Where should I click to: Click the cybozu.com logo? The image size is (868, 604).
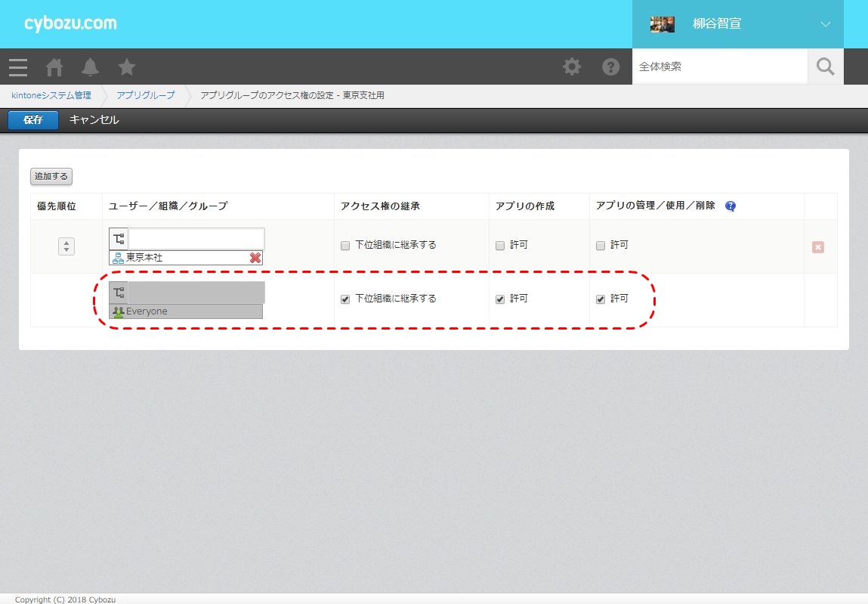pyautogui.click(x=70, y=23)
